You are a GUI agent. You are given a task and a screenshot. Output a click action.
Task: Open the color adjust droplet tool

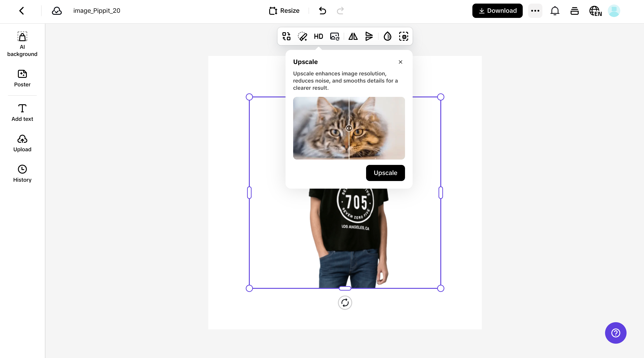point(387,36)
